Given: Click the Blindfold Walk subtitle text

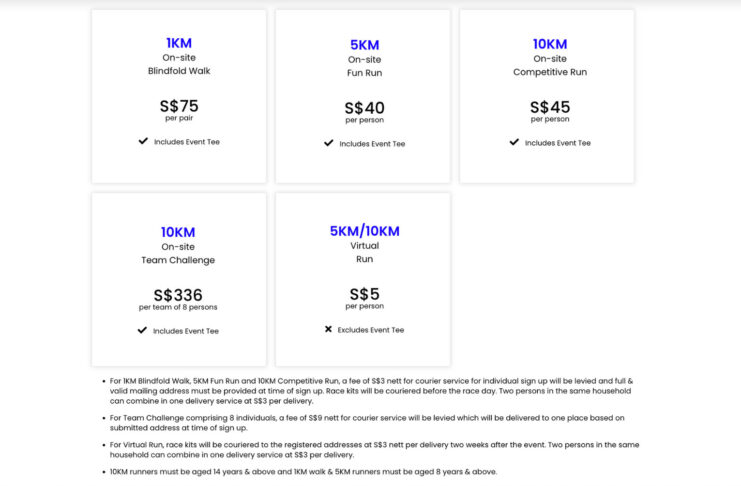Looking at the screenshot, I should click(x=179, y=71).
